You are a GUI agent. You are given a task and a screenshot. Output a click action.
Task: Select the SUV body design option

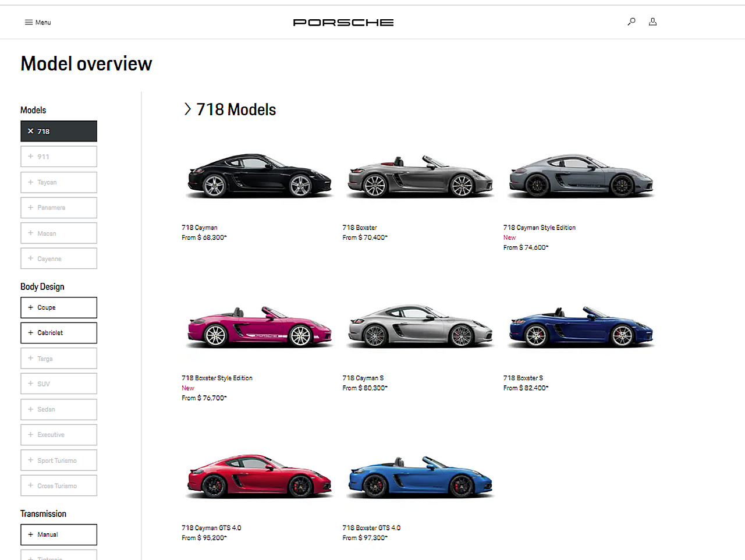point(58,384)
